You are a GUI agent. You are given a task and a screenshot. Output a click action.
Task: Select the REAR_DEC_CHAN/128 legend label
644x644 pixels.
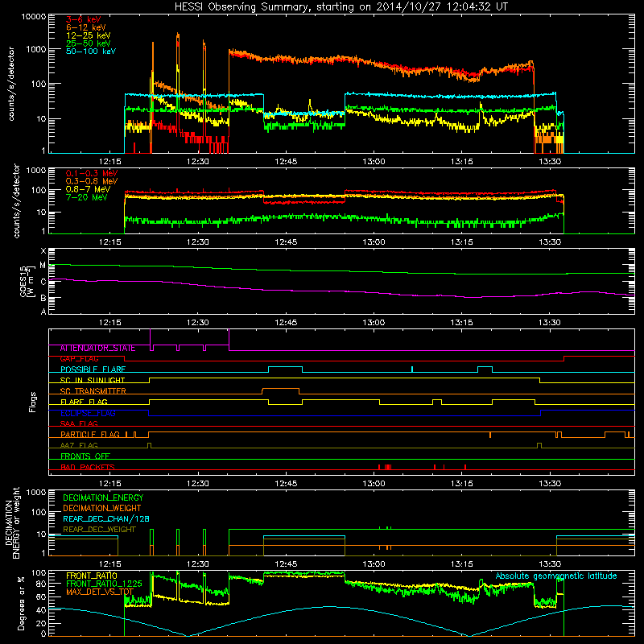coord(106,518)
